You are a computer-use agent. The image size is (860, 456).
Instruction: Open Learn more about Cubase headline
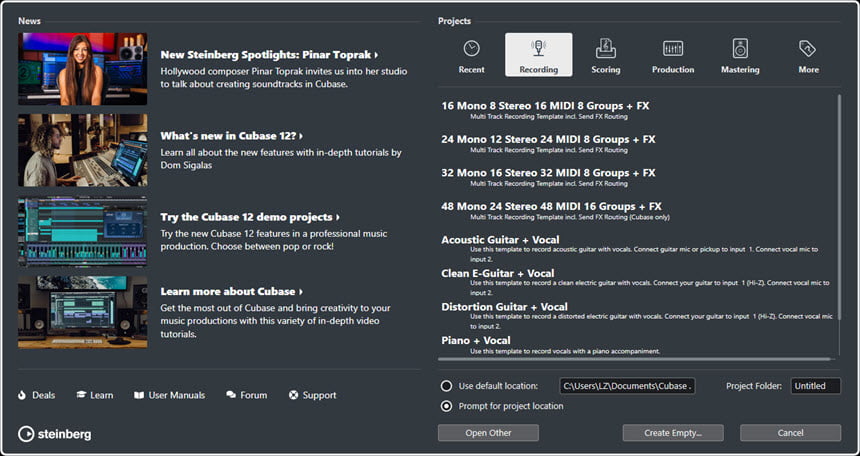tap(231, 291)
